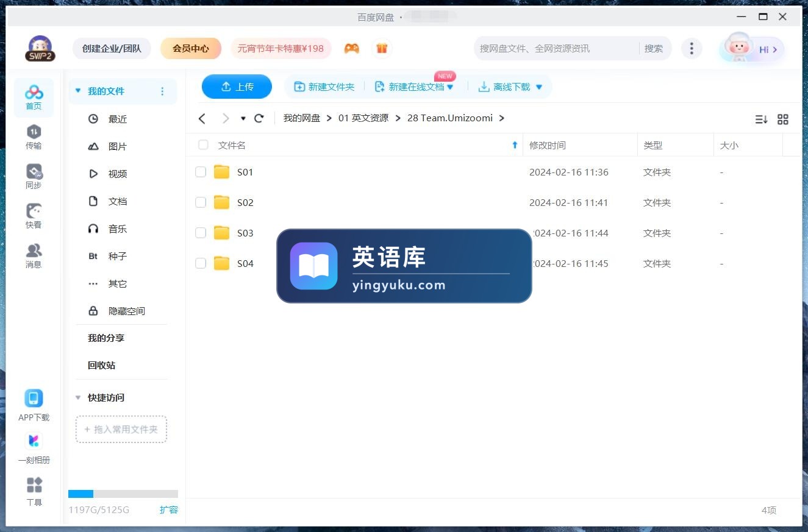This screenshot has width=808, height=532.
Task: Click the 修改时间 column header
Action: 547,145
